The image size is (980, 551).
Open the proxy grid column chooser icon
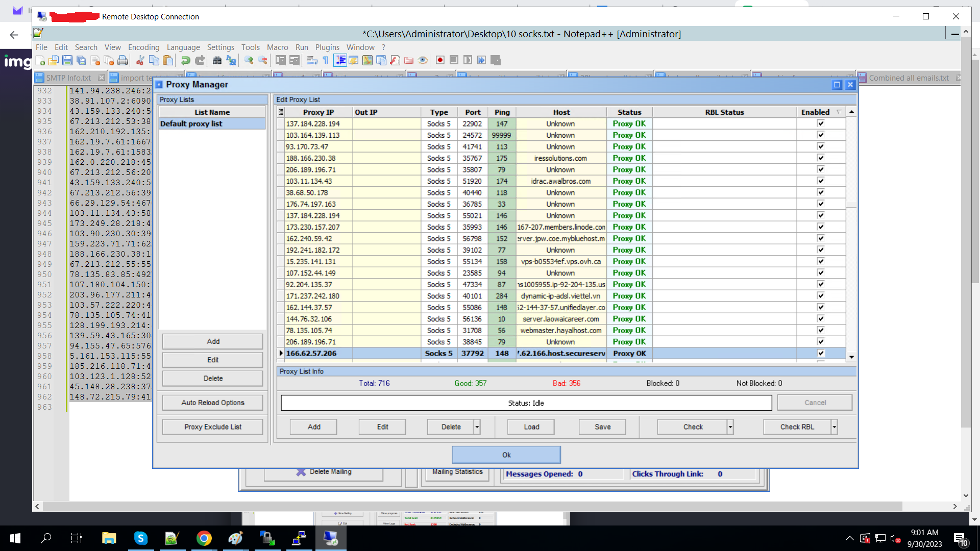tap(281, 112)
